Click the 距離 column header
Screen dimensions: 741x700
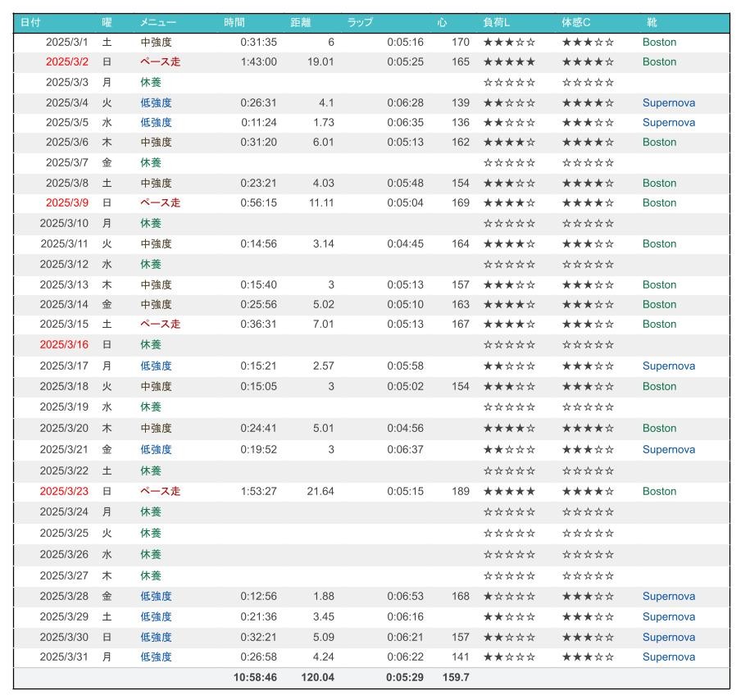[301, 22]
